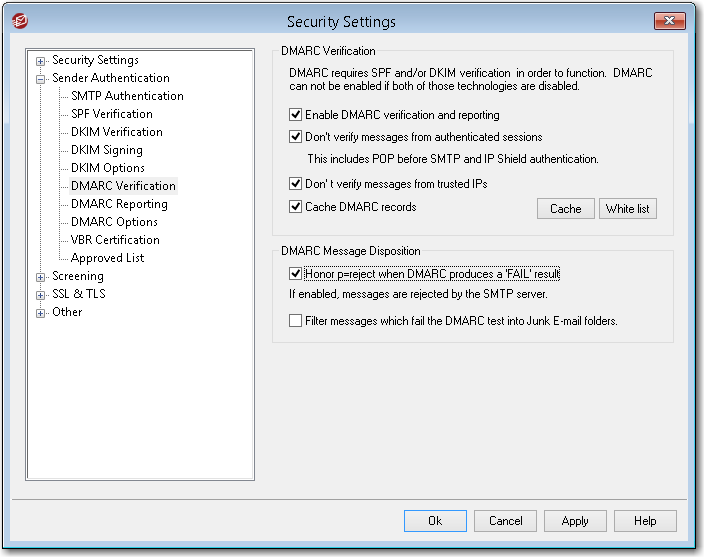Expand the Other tree node
The height and width of the screenshot is (557, 704).
[41, 312]
